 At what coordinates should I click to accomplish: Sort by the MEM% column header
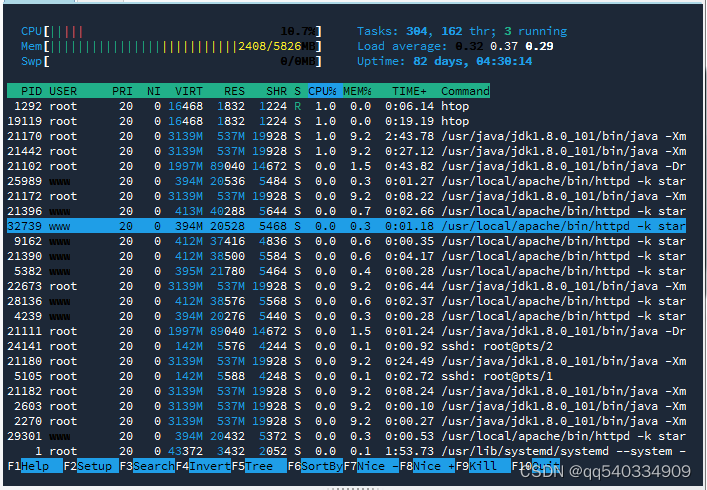[357, 91]
